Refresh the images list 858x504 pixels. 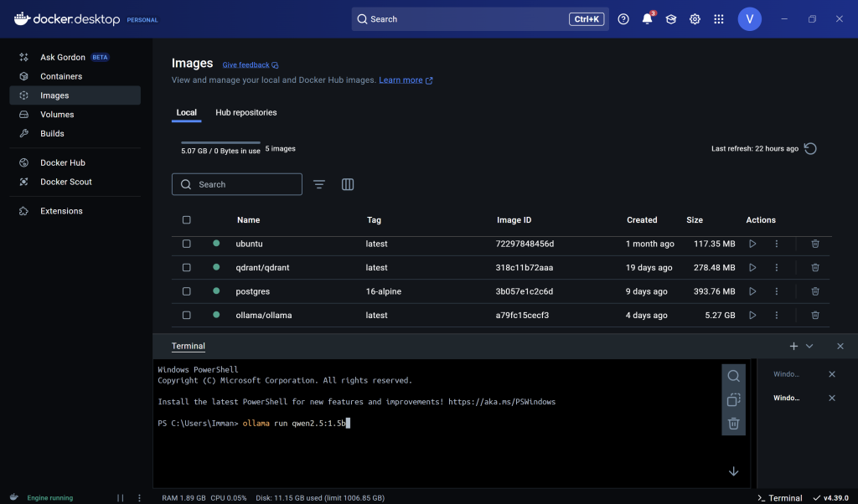[810, 149]
